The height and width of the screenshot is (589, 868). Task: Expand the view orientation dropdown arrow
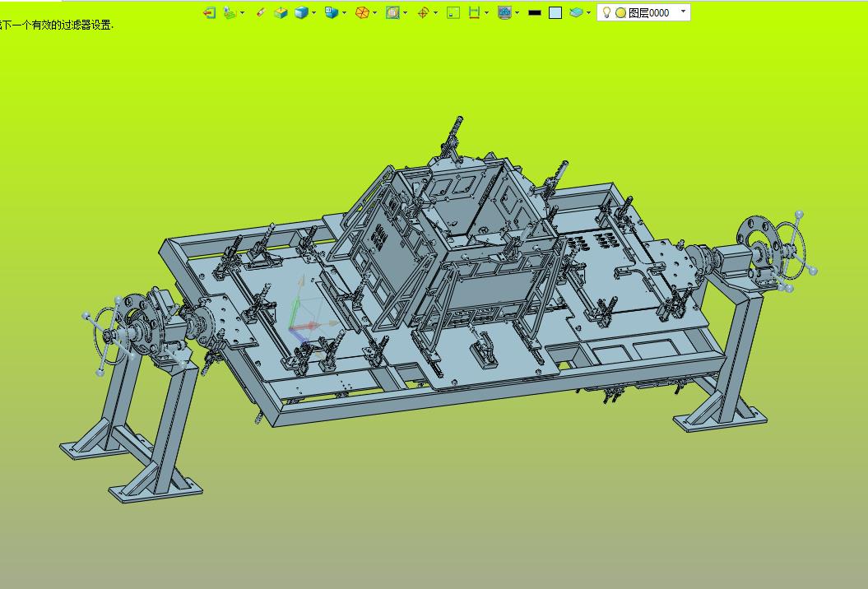click(345, 12)
